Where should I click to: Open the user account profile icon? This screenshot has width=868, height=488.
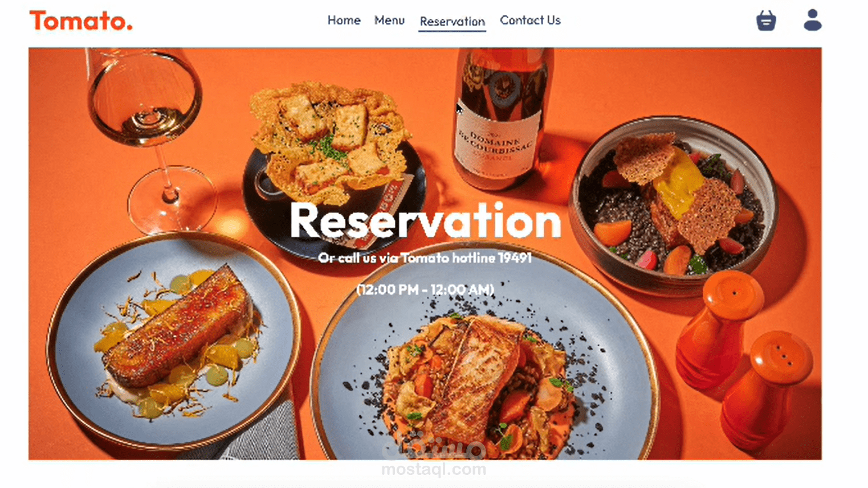812,20
